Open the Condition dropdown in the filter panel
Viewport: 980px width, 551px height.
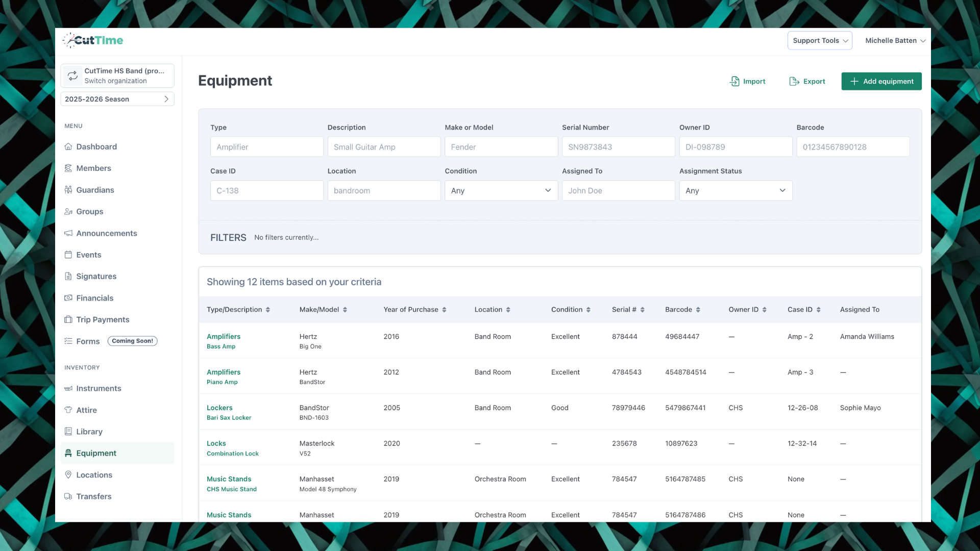(501, 190)
